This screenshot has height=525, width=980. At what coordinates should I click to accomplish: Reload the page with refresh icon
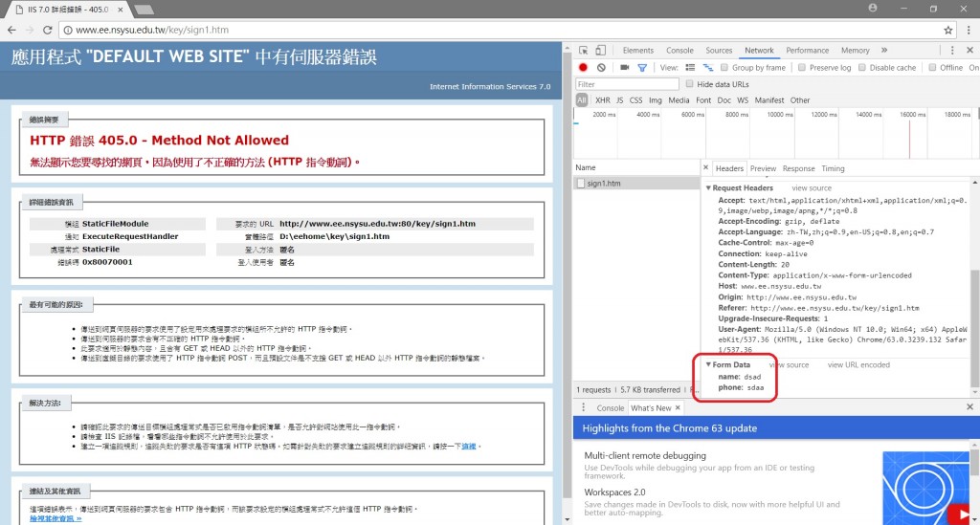point(48,30)
